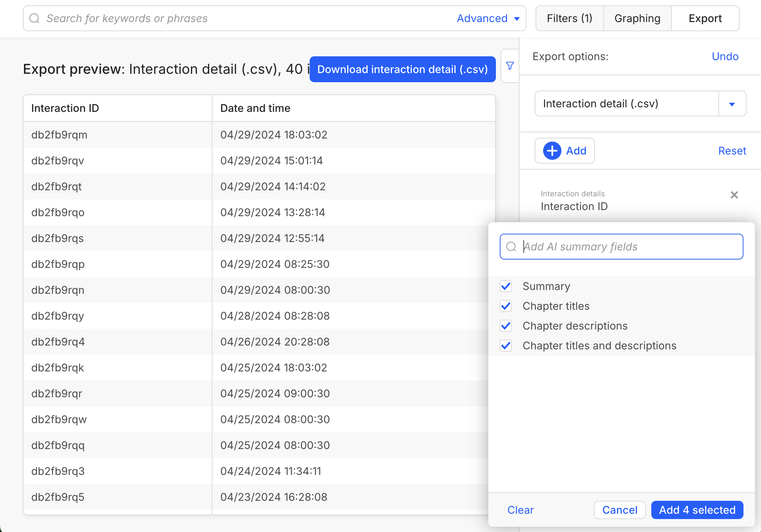761x532 pixels.
Task: Focus the Add AI summary fields input
Action: click(621, 247)
